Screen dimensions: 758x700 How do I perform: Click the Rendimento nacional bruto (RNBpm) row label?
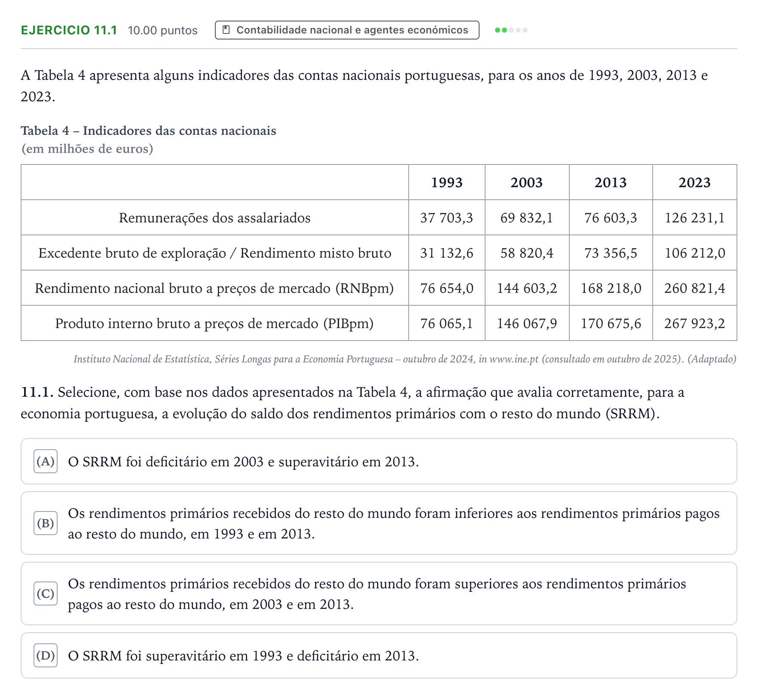(214, 288)
